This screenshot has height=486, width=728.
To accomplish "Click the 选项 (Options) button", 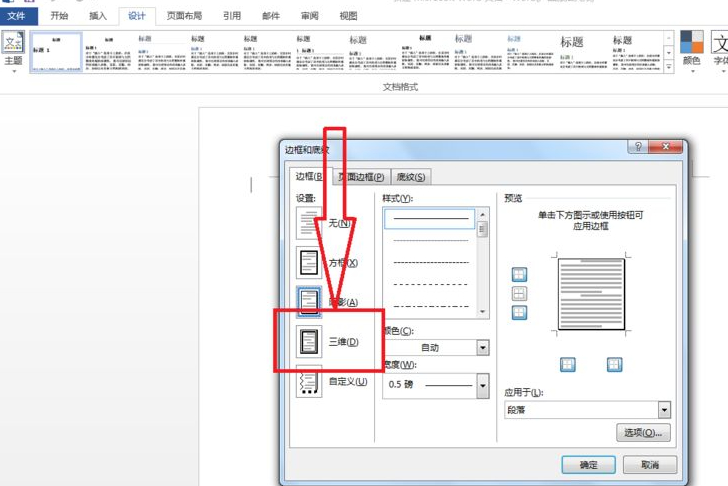I will pyautogui.click(x=642, y=433).
